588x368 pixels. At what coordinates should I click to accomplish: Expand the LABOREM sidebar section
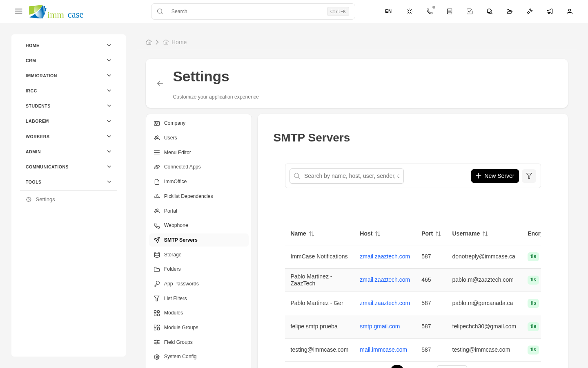69,121
